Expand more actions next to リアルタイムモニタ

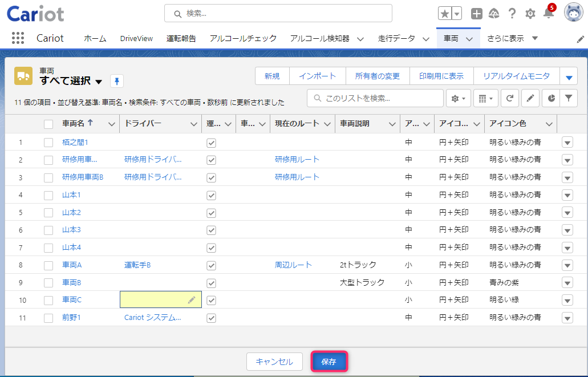point(569,76)
